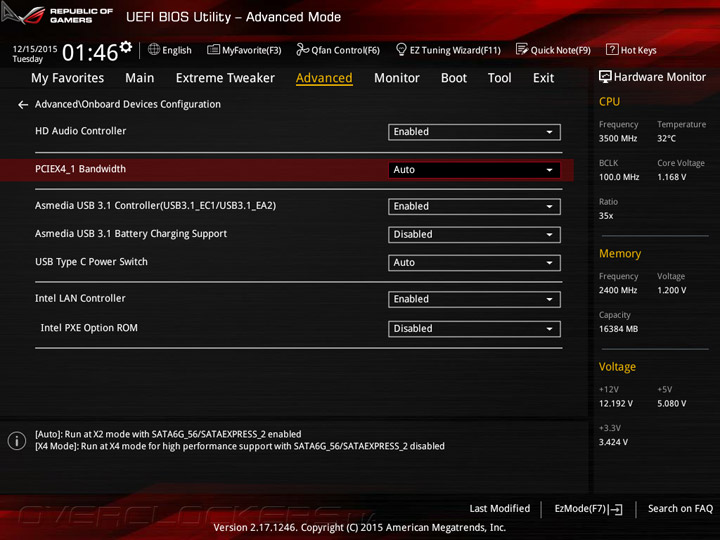The width and height of the screenshot is (720, 540).
Task: Click the +12V reading 12.192 V
Action: (x=615, y=404)
